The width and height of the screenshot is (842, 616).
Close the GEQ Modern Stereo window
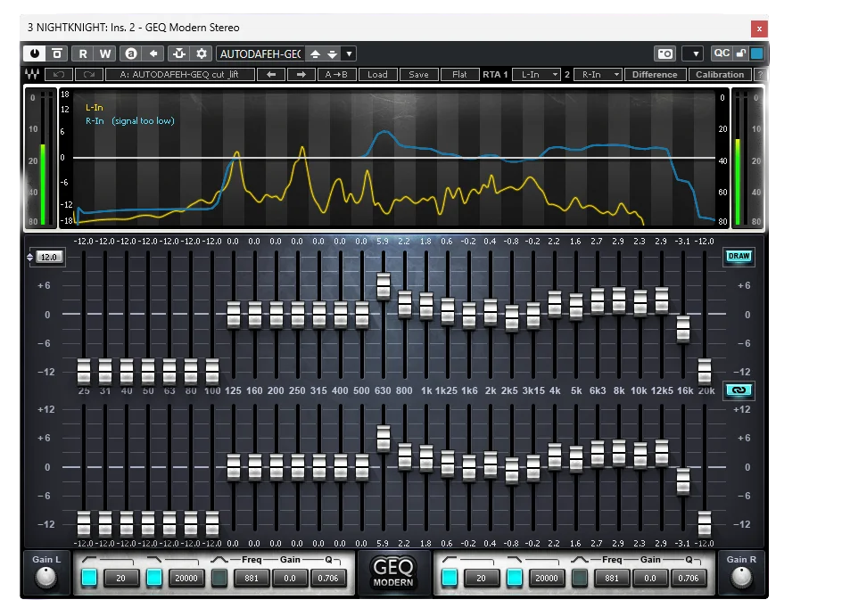(759, 29)
